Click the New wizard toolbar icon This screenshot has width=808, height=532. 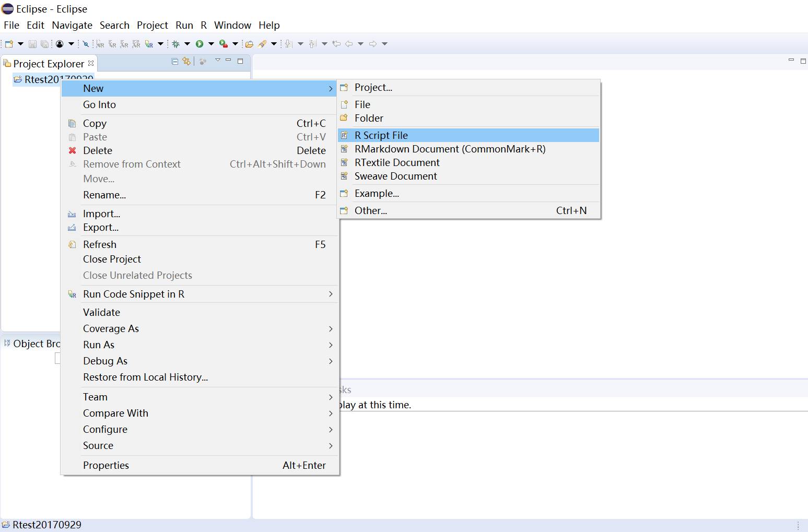click(9, 44)
